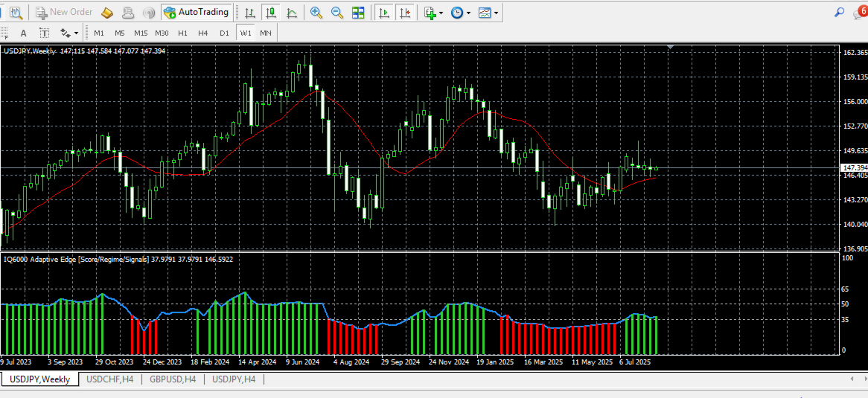Screen dimensions: 868x398
Task: Expand the templates dropdown arrow
Action: click(496, 12)
